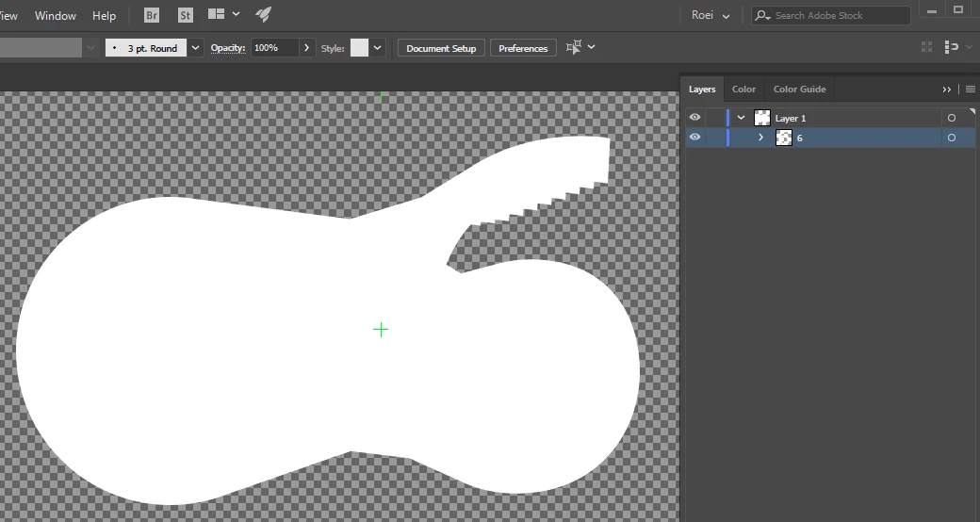The height and width of the screenshot is (522, 980).
Task: Collapse the Layer 1 tree arrow
Action: pos(742,118)
